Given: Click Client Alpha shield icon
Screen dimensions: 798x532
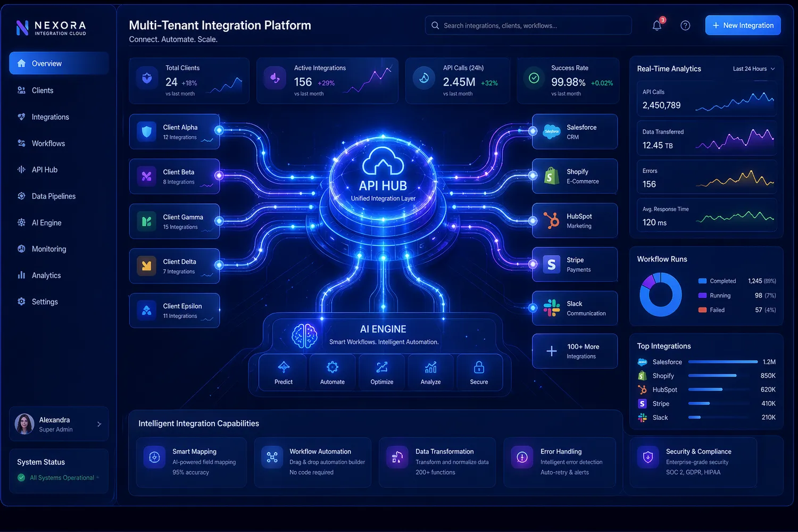Looking at the screenshot, I should point(146,131).
